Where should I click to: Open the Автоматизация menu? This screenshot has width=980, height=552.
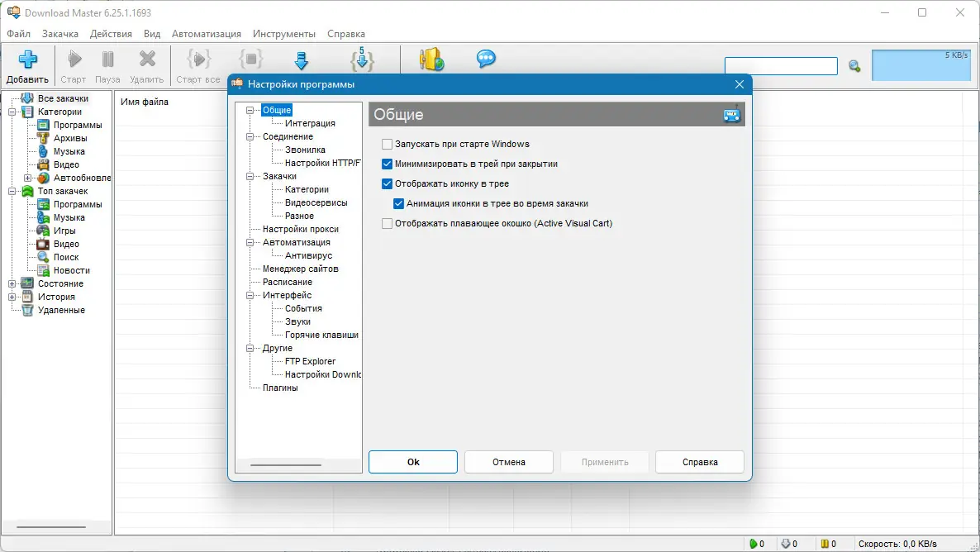(x=207, y=34)
